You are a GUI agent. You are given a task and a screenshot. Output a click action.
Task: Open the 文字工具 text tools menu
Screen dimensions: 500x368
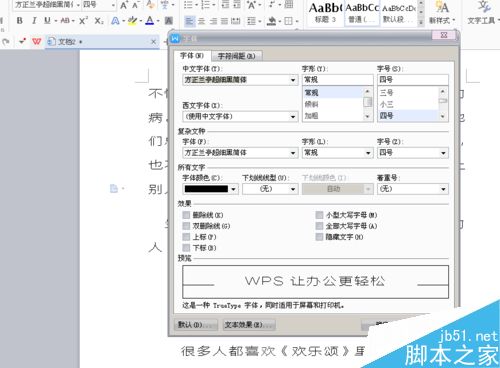pos(482,13)
